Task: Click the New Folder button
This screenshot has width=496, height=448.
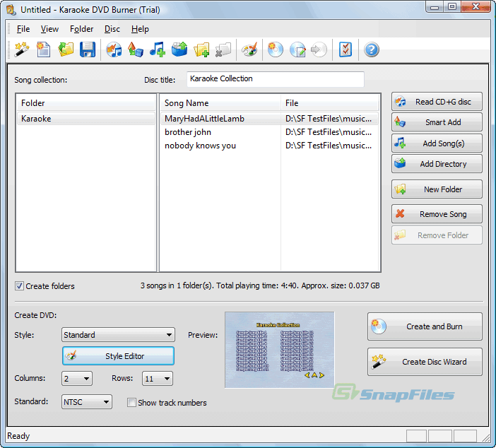Action: (x=437, y=189)
